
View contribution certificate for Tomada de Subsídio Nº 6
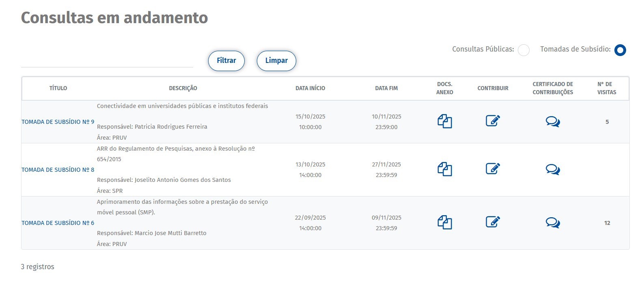pos(553,223)
